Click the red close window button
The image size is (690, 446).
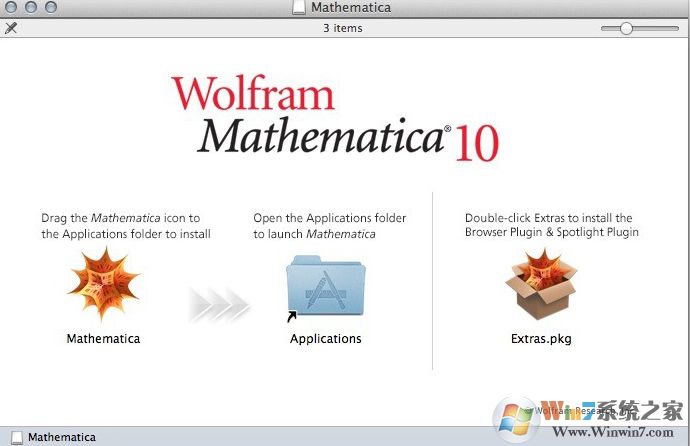(11, 7)
